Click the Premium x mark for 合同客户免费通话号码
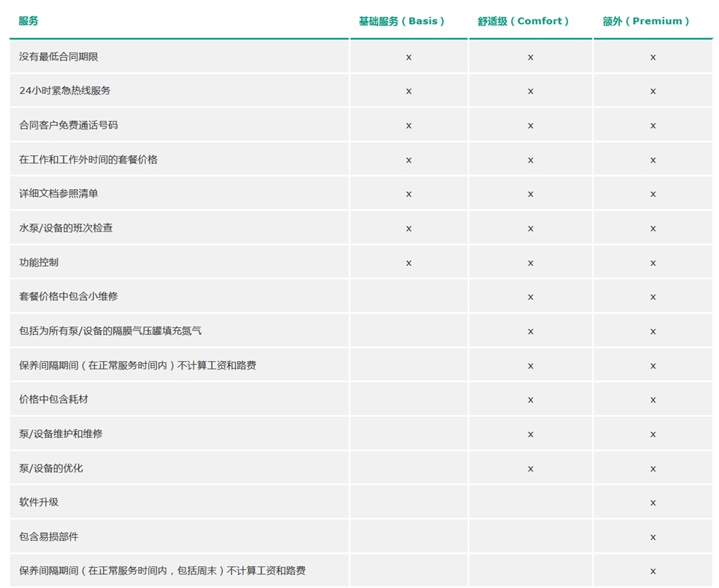This screenshot has height=588, width=719. pos(653,126)
